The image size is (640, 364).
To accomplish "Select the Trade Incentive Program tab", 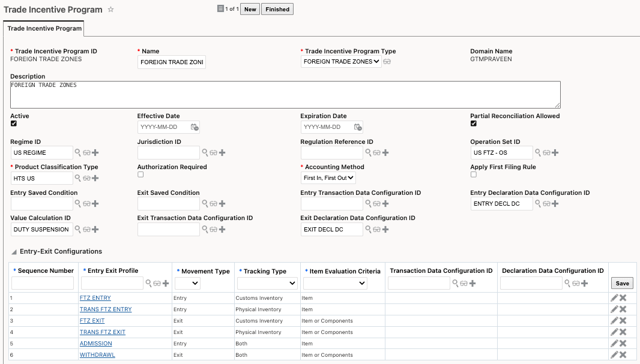I will [44, 29].
